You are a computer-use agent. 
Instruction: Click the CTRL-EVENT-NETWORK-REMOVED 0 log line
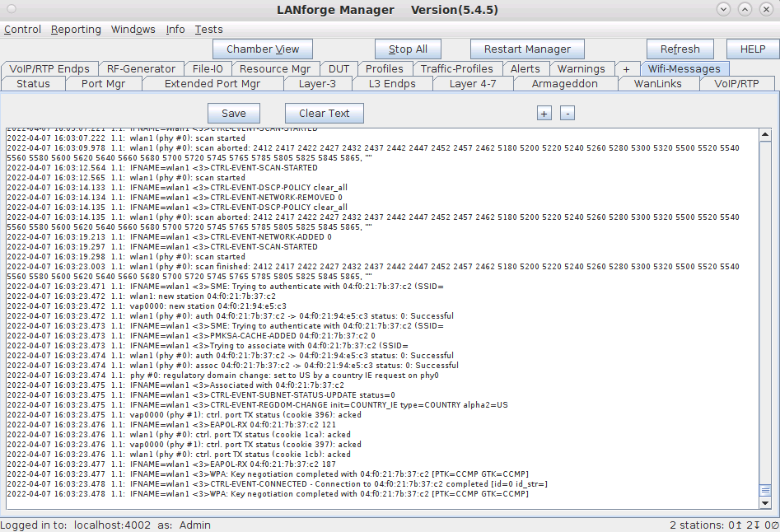(175, 198)
